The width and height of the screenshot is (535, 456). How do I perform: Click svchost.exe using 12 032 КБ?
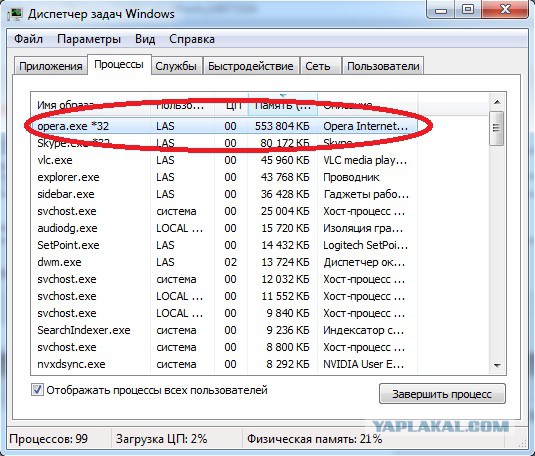(225, 279)
